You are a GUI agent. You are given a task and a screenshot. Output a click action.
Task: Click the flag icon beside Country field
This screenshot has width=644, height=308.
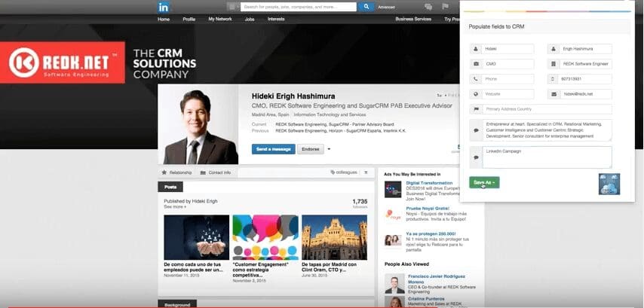pyautogui.click(x=476, y=109)
